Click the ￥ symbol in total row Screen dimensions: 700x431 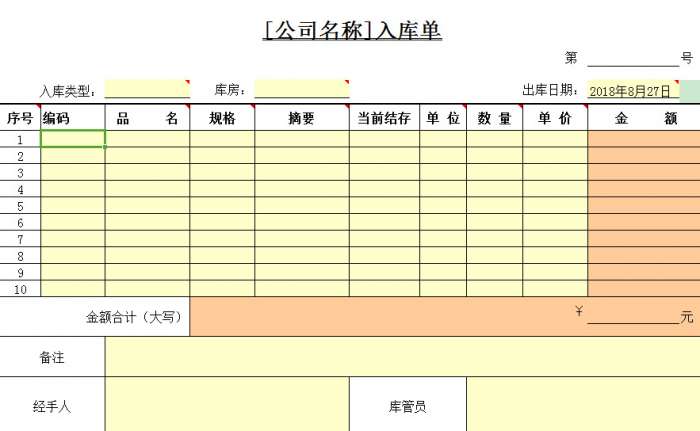pos(579,310)
